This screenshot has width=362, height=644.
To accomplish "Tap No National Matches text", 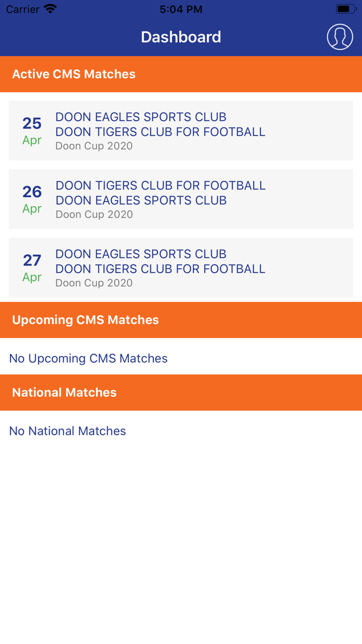I will click(x=67, y=431).
